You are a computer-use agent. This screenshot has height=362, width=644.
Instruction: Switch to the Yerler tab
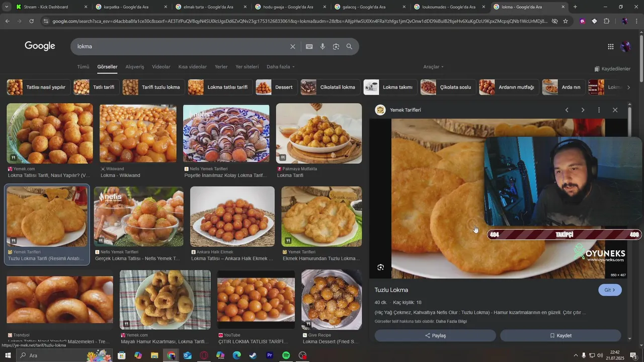(x=221, y=67)
